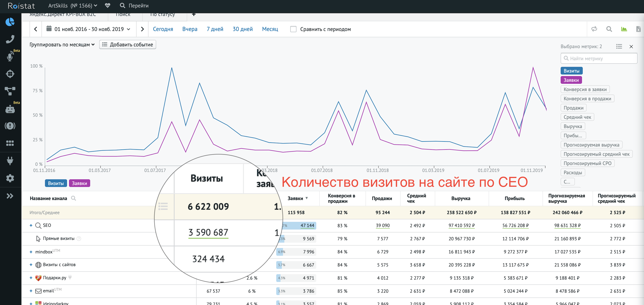644x305 pixels.
Task: Click the 'Добавить событие' button
Action: tap(128, 45)
